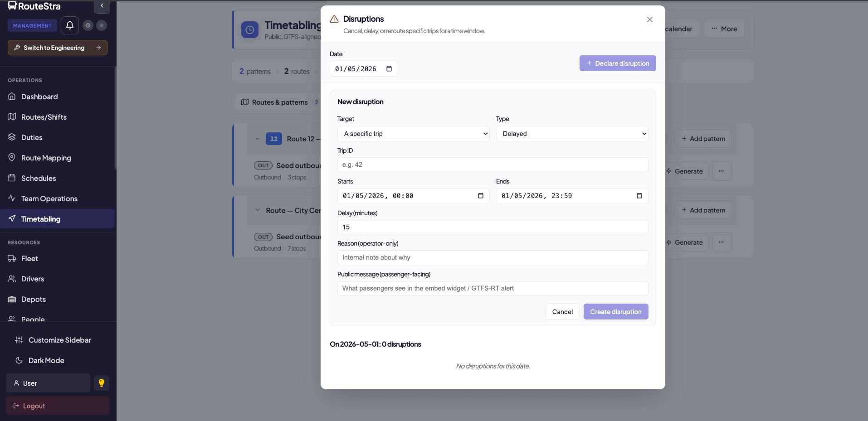Open Depots page
Image resolution: width=868 pixels, height=421 pixels.
(58, 299)
